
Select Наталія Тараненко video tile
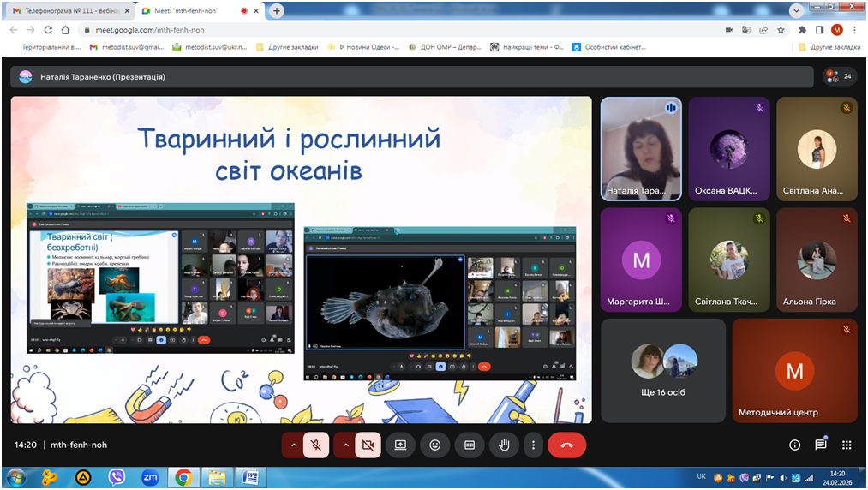641,148
